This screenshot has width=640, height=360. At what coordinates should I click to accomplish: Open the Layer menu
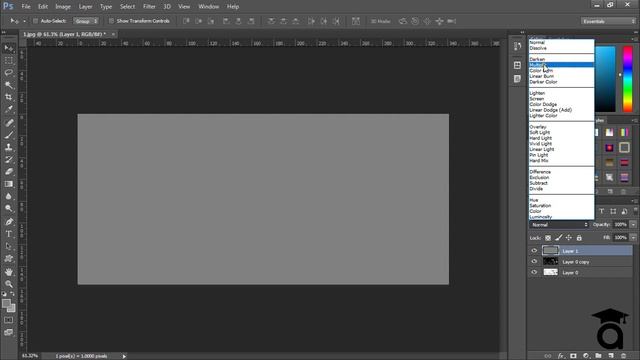click(x=85, y=7)
